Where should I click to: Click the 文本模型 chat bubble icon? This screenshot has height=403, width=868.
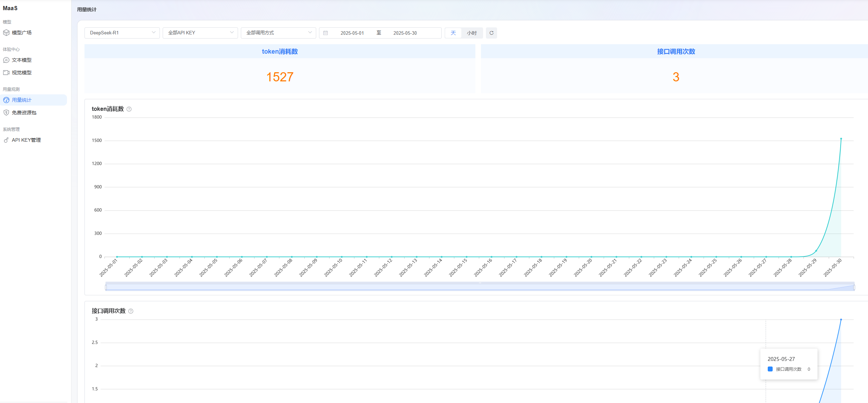[6, 60]
